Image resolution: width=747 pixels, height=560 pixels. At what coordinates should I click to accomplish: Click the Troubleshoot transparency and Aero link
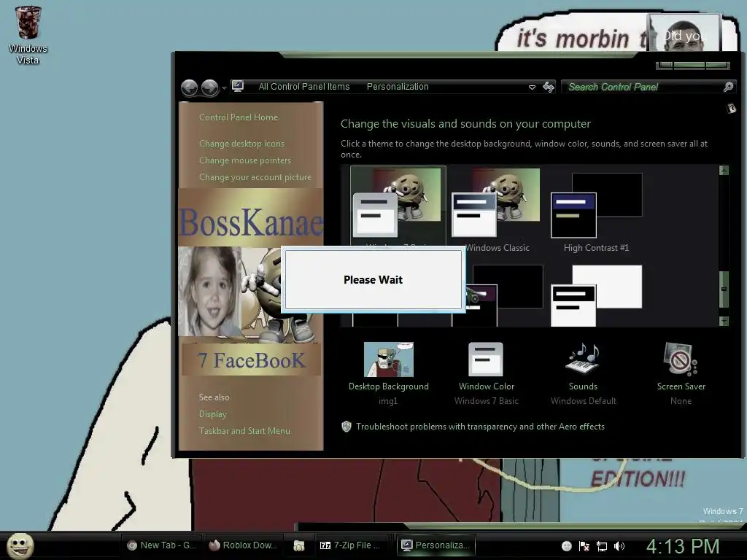480,427
